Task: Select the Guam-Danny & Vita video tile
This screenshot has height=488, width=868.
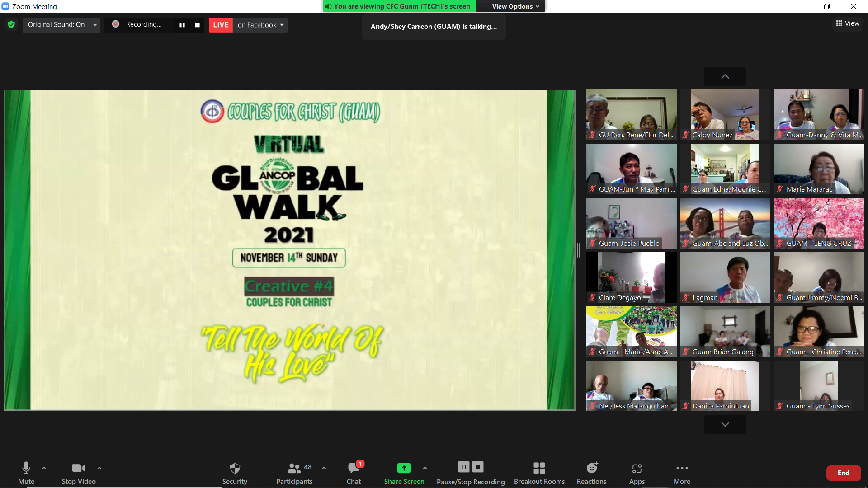Action: [819, 115]
